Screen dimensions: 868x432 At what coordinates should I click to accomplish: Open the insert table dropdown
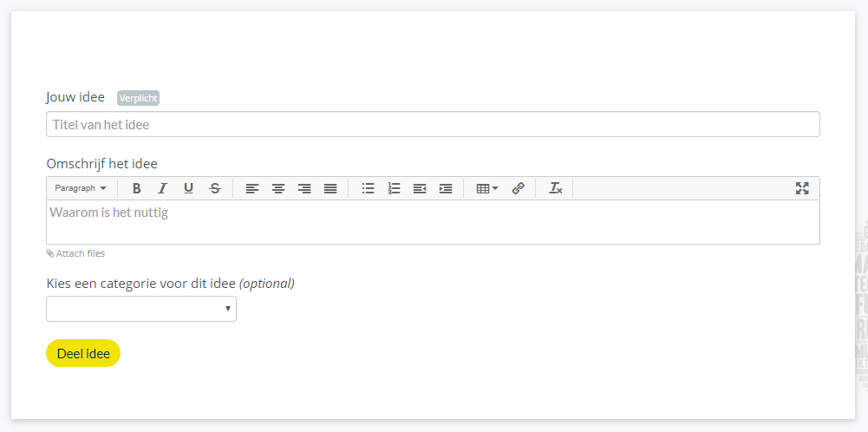pos(487,188)
